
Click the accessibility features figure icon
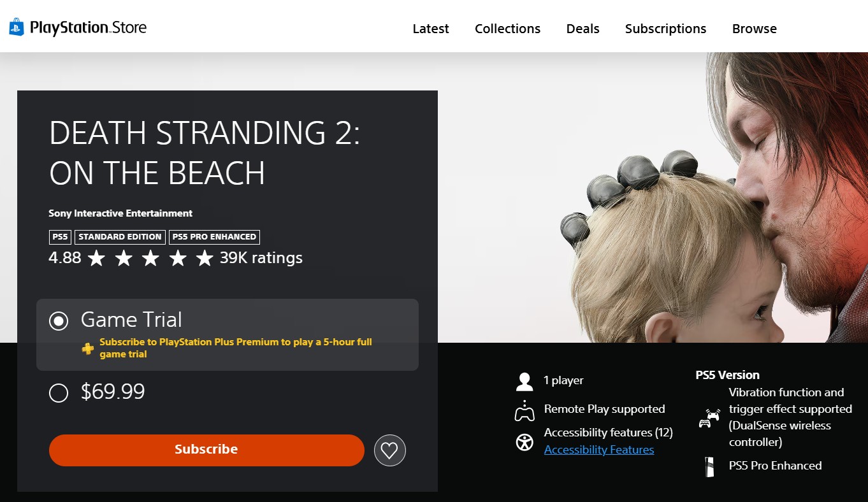[x=524, y=442]
